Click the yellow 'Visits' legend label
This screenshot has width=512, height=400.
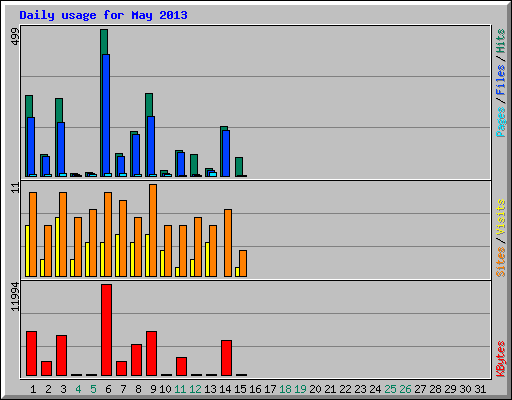point(501,217)
